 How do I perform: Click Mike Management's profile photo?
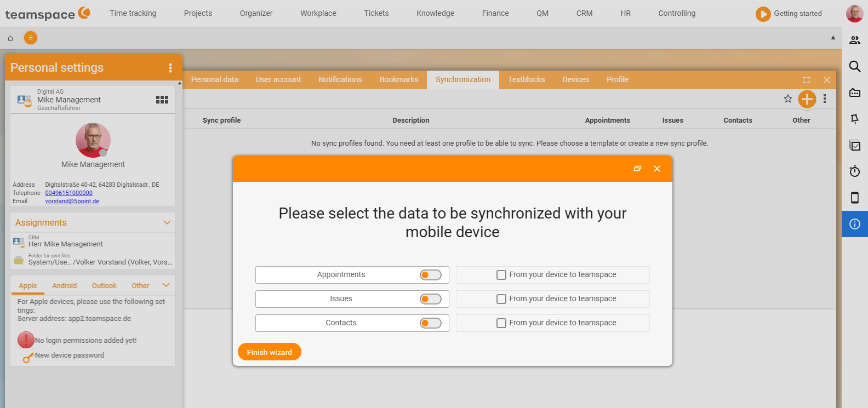tap(93, 140)
